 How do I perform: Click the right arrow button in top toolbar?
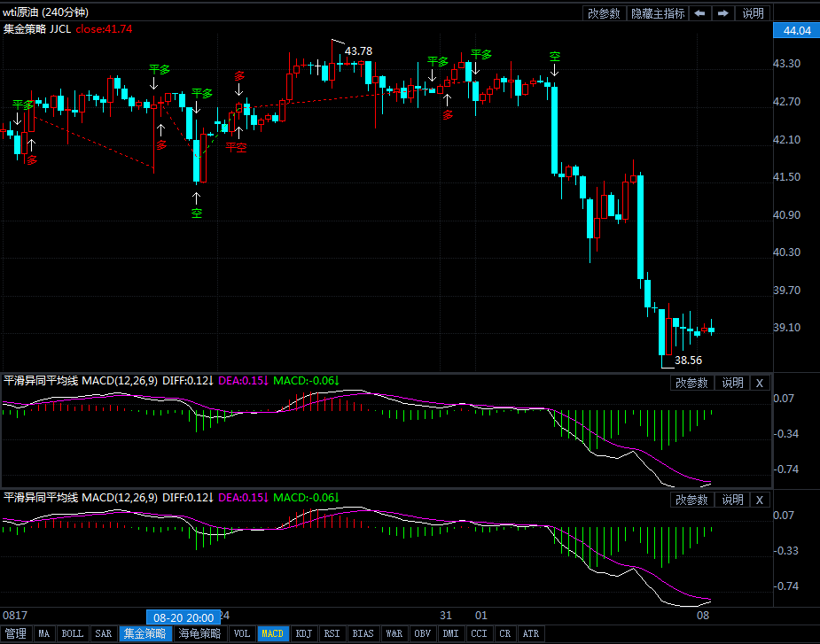click(x=724, y=13)
